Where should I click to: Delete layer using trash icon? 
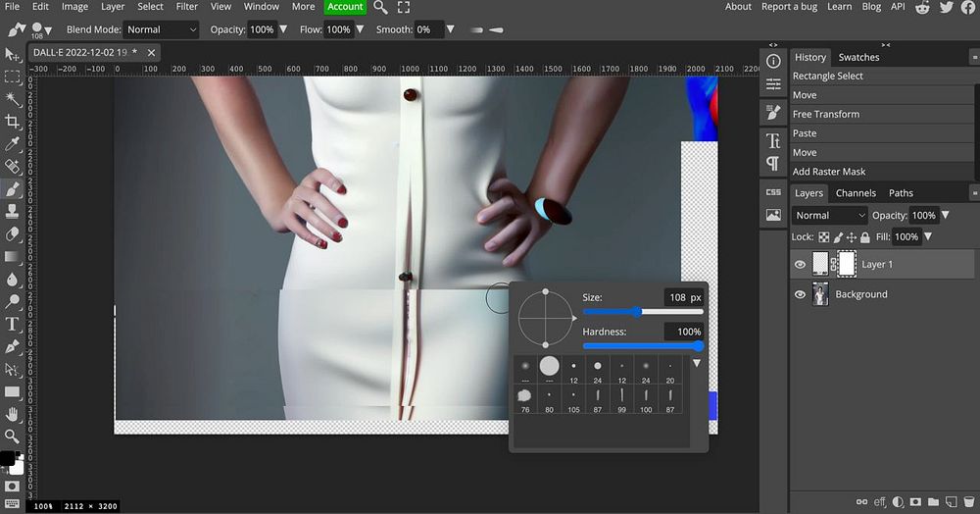click(x=969, y=502)
